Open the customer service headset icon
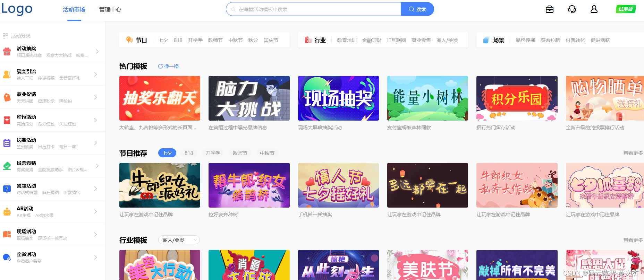 (x=572, y=9)
